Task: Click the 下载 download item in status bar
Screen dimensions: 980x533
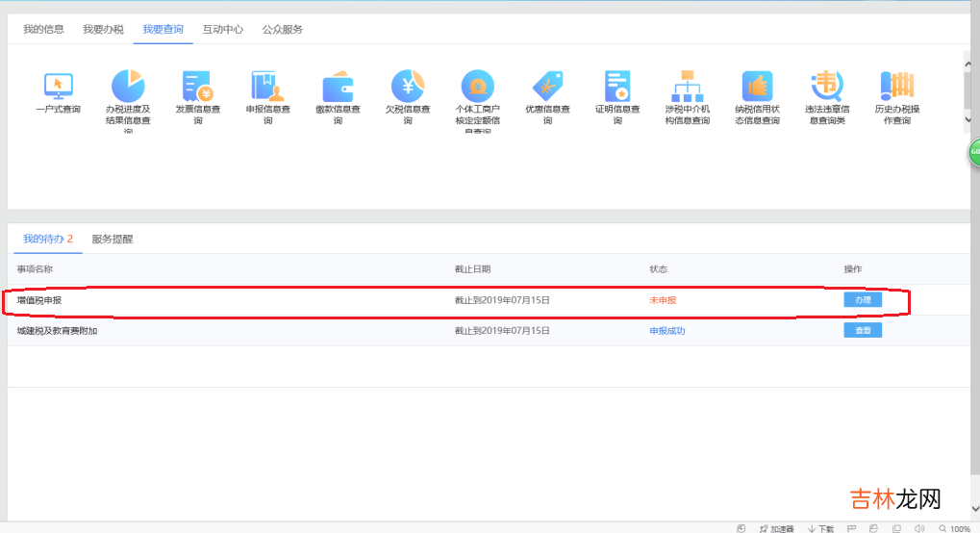Action: (820, 528)
